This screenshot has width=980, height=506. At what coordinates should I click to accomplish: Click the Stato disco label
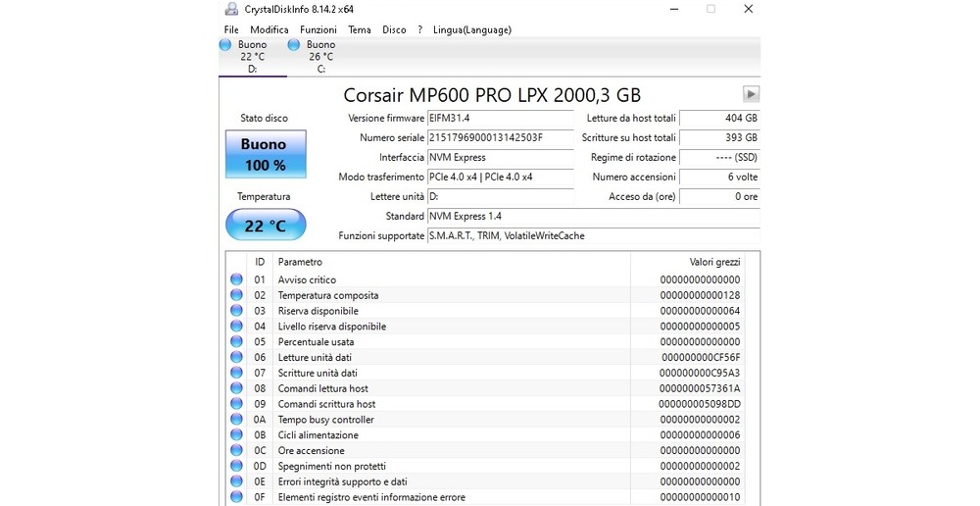(x=264, y=118)
